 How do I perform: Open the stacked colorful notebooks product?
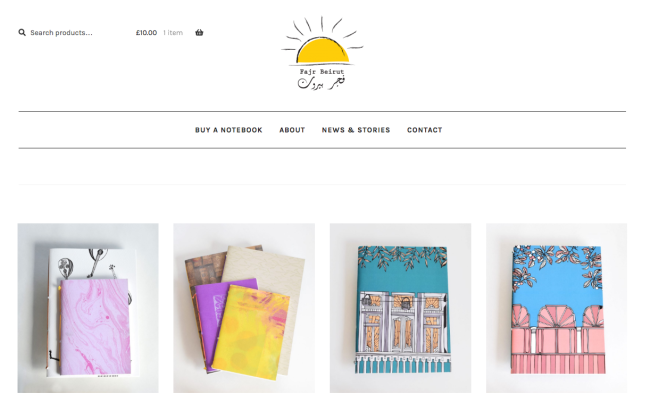pos(244,308)
